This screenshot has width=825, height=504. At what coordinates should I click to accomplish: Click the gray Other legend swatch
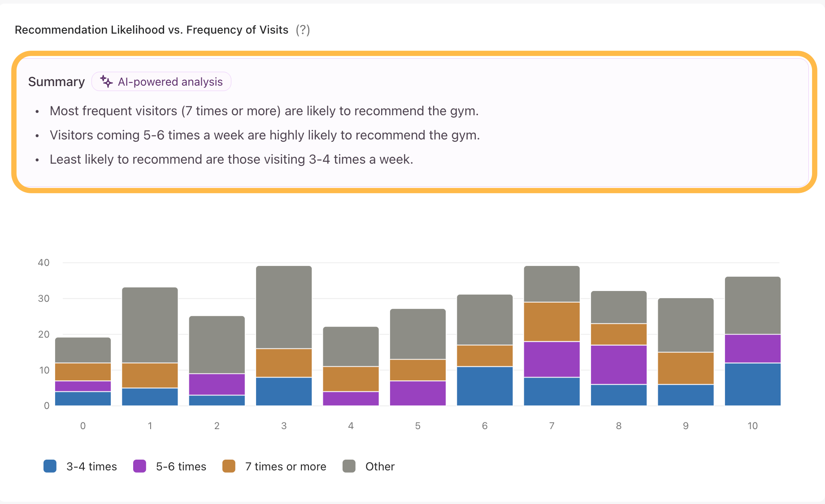(x=349, y=466)
